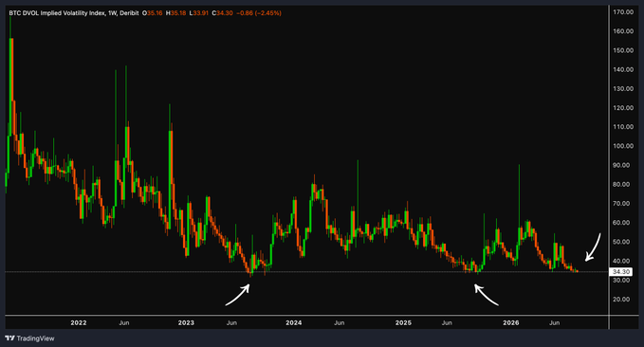The image size is (644, 347).
Task: Click the 120.00 price axis label
Action: click(x=623, y=107)
